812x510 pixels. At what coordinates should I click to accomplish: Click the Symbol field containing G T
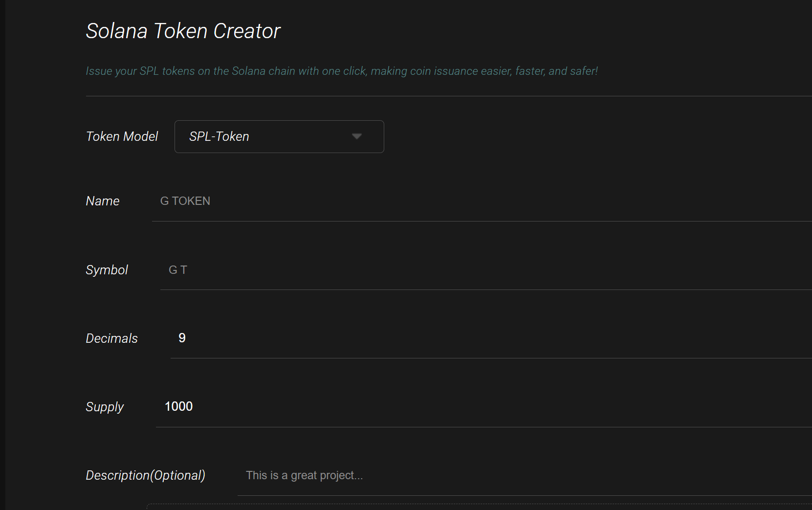tap(342, 269)
